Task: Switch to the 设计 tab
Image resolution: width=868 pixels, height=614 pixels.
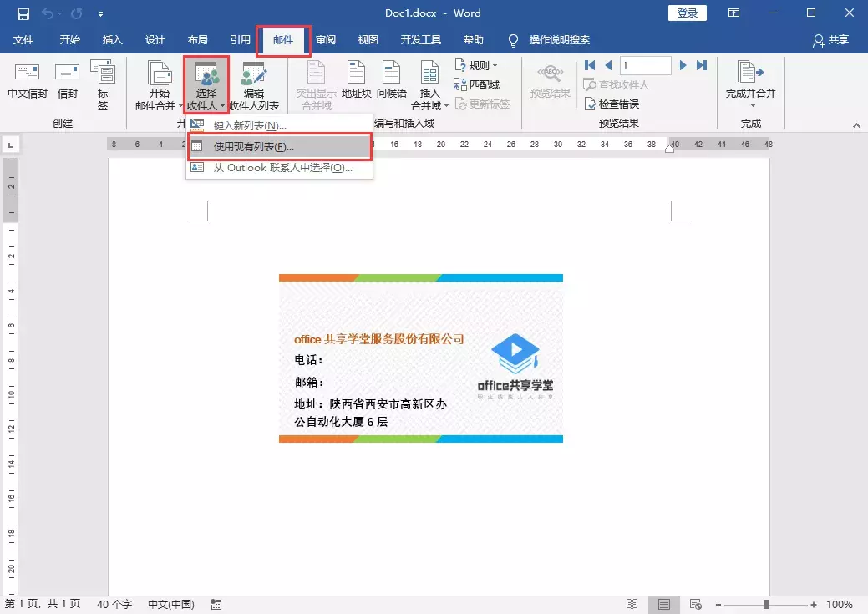Action: pyautogui.click(x=155, y=40)
